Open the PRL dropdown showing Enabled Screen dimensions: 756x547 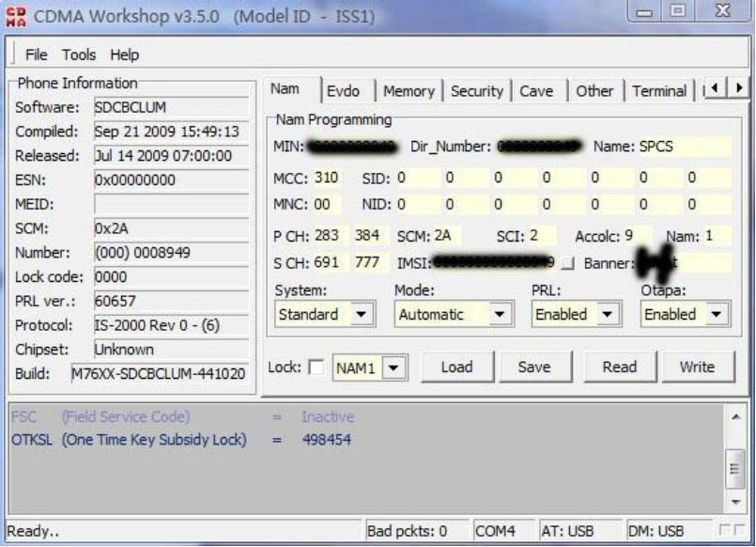click(577, 315)
